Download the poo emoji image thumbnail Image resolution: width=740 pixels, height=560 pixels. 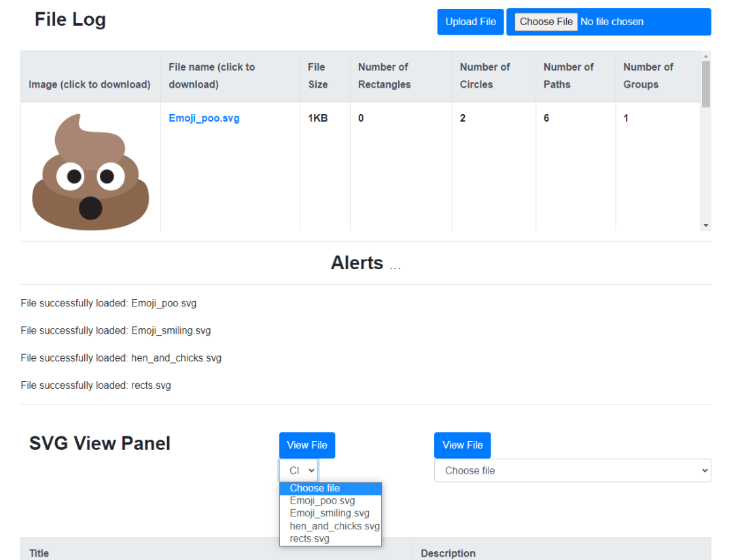[x=90, y=173]
